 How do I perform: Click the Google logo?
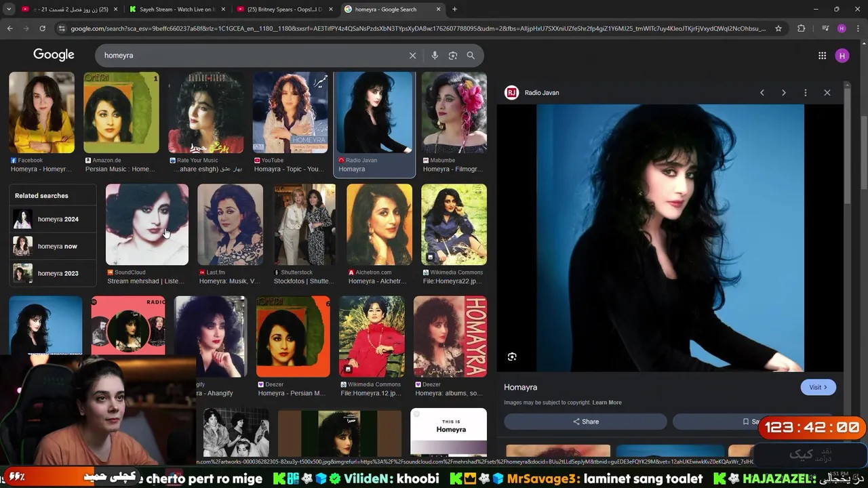(54, 55)
